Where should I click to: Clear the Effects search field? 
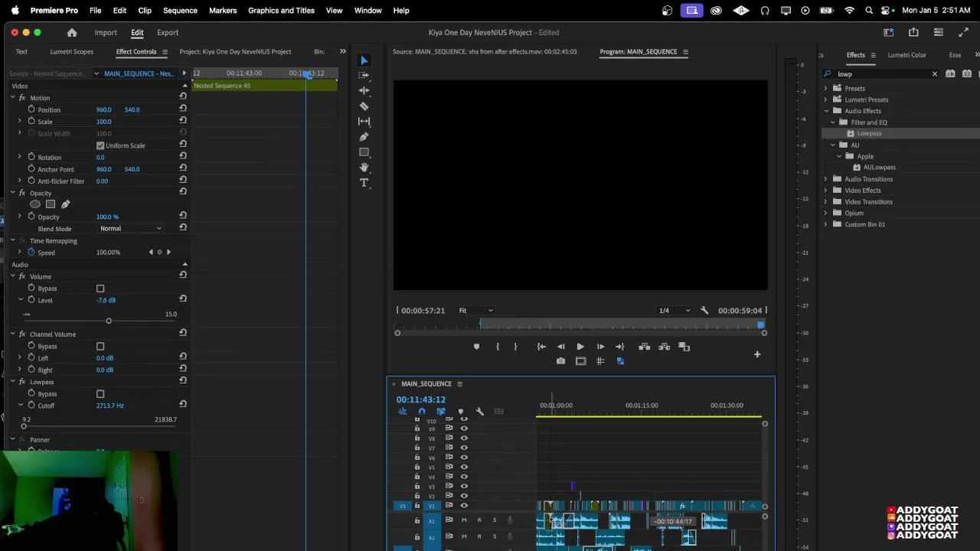[934, 74]
